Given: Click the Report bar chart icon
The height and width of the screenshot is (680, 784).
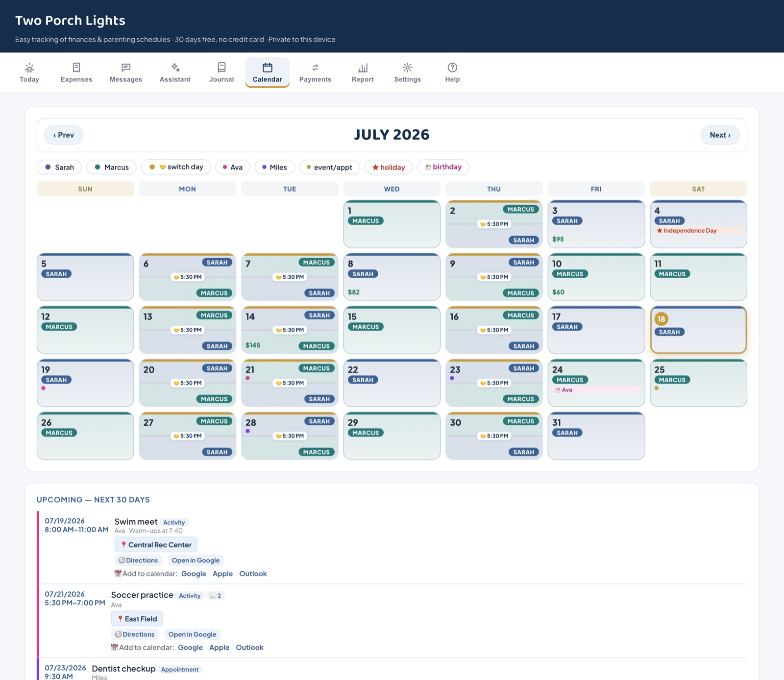Looking at the screenshot, I should click(363, 68).
